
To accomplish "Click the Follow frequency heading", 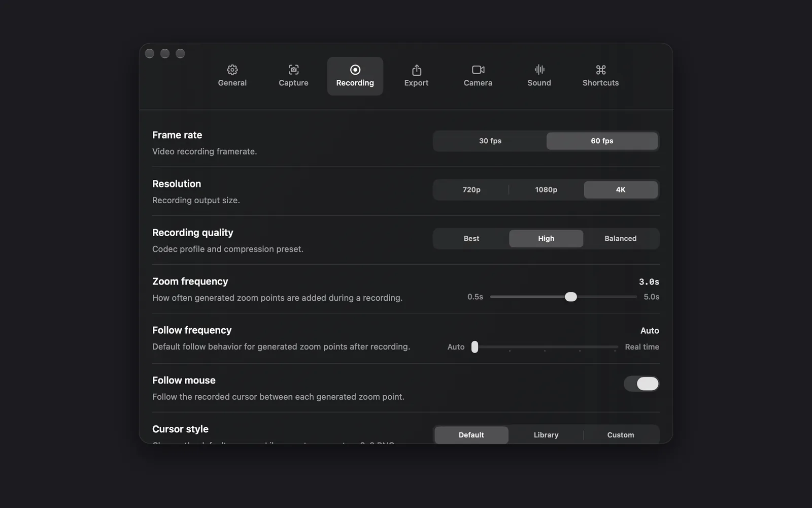I will 192,330.
